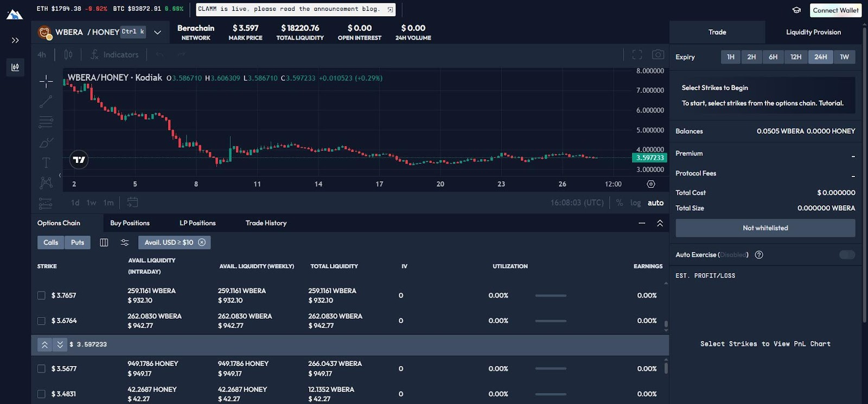Select the 24H expiry
This screenshot has height=404, width=868.
(820, 57)
